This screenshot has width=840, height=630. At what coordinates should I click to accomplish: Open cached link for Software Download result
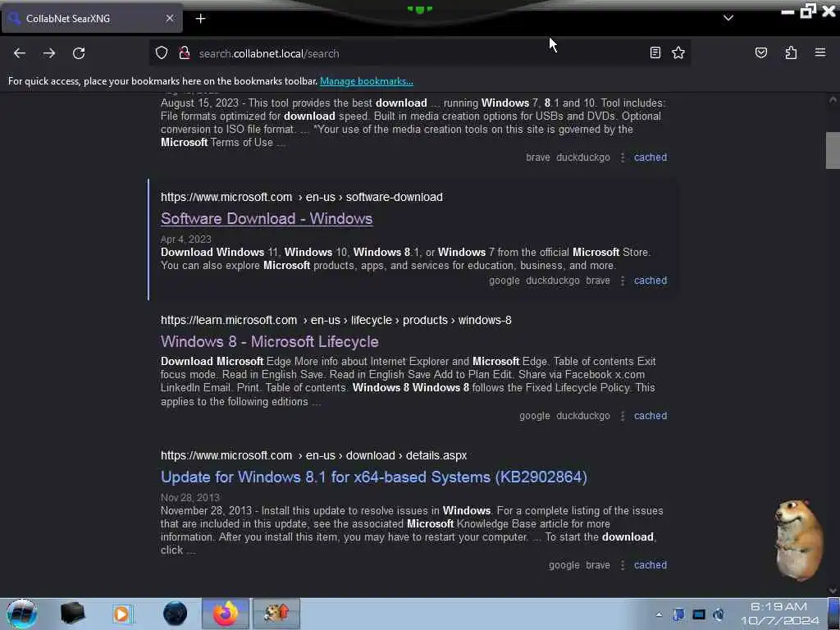click(x=651, y=281)
